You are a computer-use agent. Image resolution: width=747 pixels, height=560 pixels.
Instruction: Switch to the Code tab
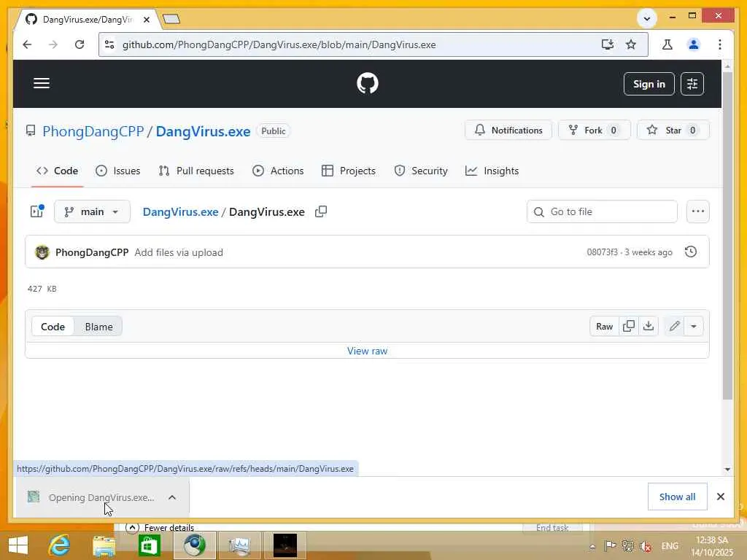click(57, 171)
